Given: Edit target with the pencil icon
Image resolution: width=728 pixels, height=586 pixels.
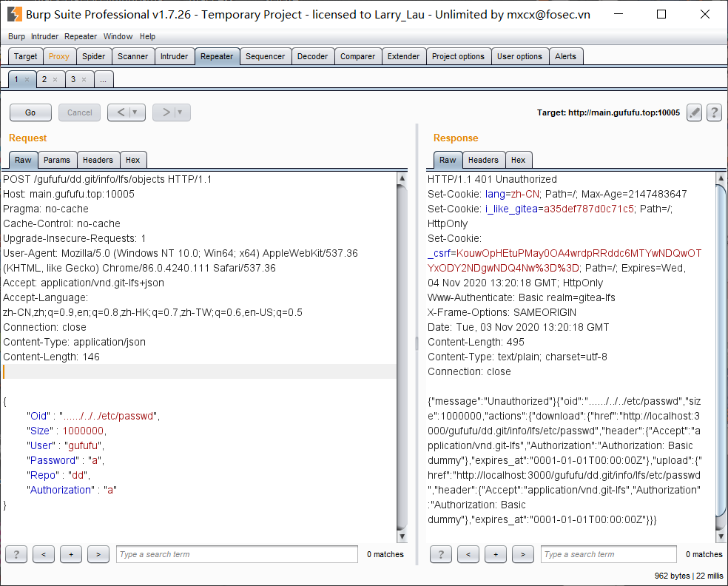Looking at the screenshot, I should tap(694, 112).
